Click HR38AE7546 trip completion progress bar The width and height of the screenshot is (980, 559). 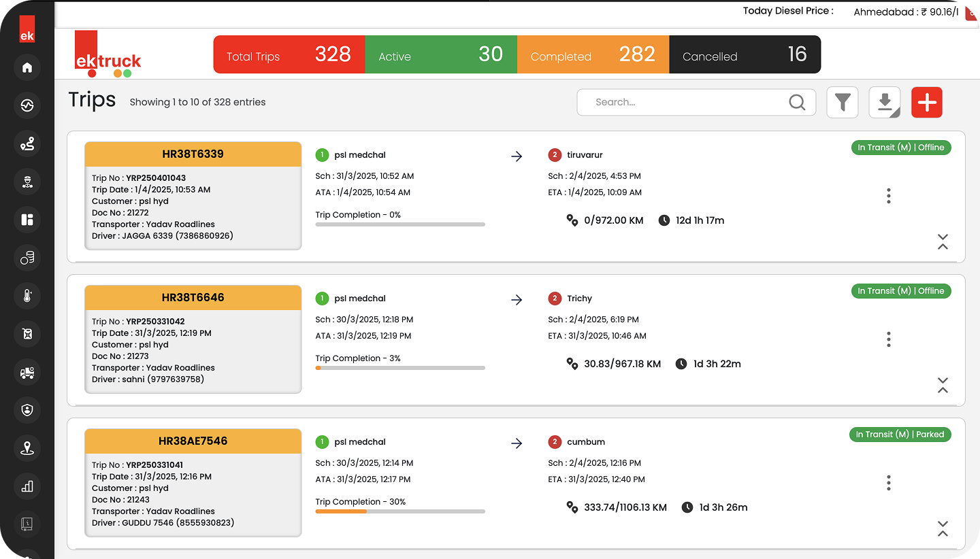click(400, 511)
